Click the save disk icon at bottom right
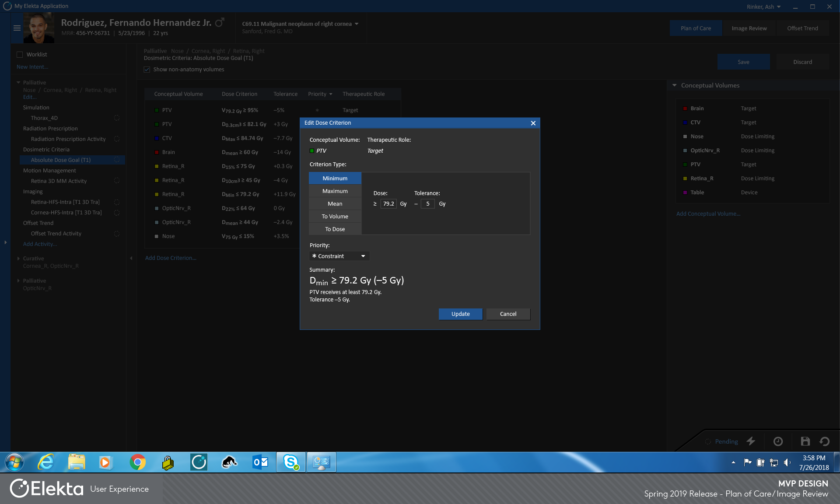The height and width of the screenshot is (504, 840). coord(805,441)
